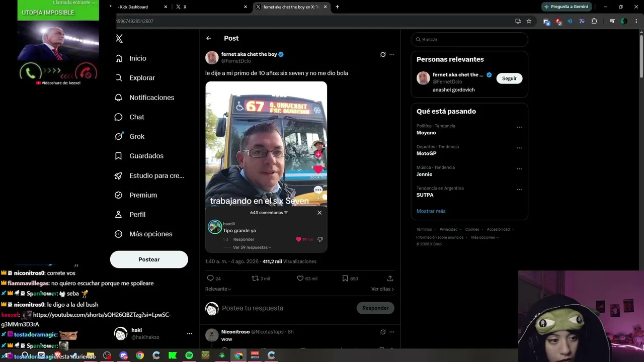Screen dimensions: 644x362
Task: Open Spotify from the taskbar
Action: tap(189, 355)
